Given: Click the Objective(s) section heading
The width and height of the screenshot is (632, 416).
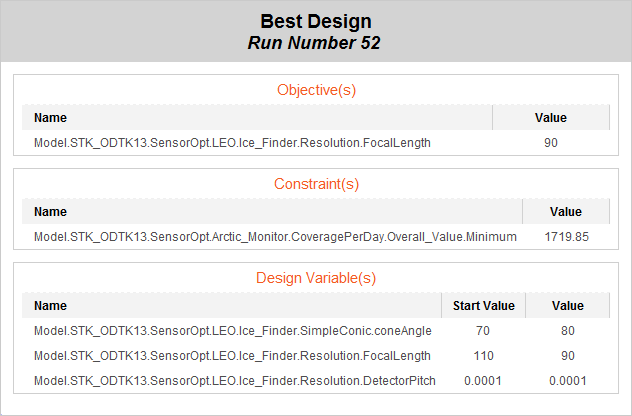Looking at the screenshot, I should coord(316,90).
